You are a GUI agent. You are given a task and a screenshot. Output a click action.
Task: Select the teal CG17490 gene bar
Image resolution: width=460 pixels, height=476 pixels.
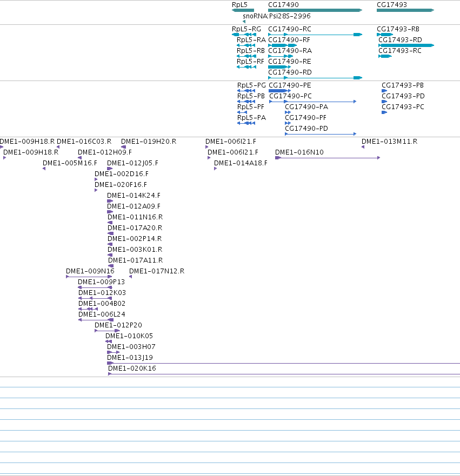point(315,10)
